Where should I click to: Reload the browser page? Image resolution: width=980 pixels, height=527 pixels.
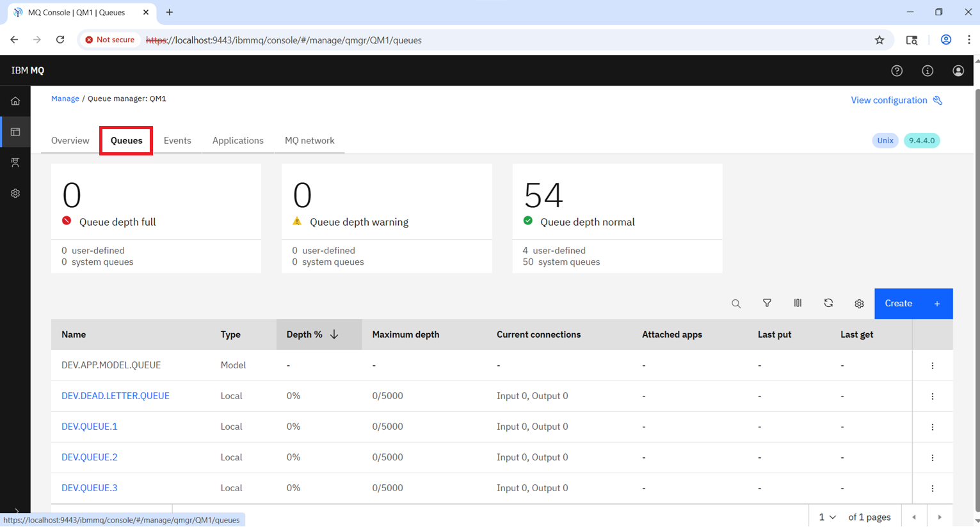coord(60,40)
